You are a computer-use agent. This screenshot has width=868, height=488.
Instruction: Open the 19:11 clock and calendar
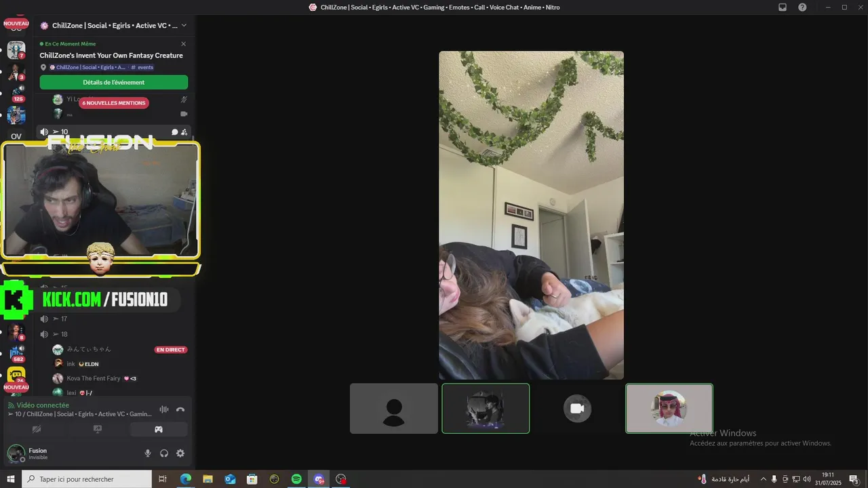tap(827, 479)
